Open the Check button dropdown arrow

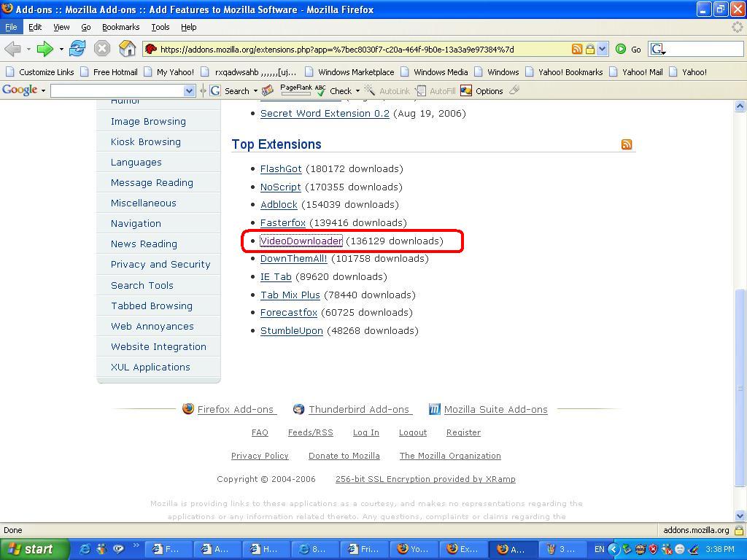coord(357,90)
